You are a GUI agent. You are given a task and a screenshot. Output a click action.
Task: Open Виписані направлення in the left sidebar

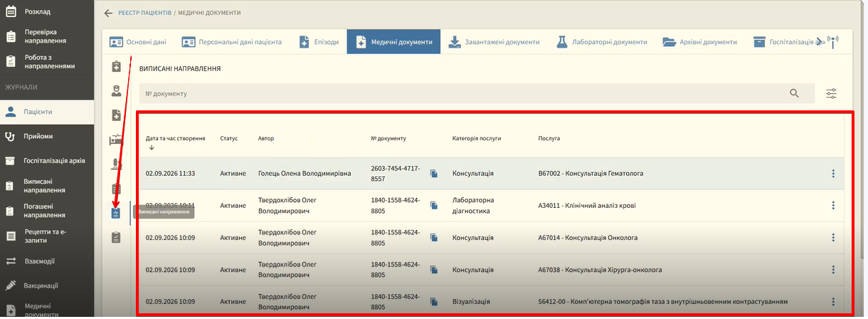pos(47,186)
